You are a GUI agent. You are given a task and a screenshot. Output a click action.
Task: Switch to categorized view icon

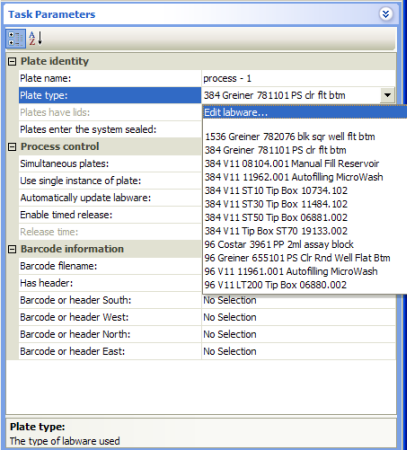coord(15,38)
